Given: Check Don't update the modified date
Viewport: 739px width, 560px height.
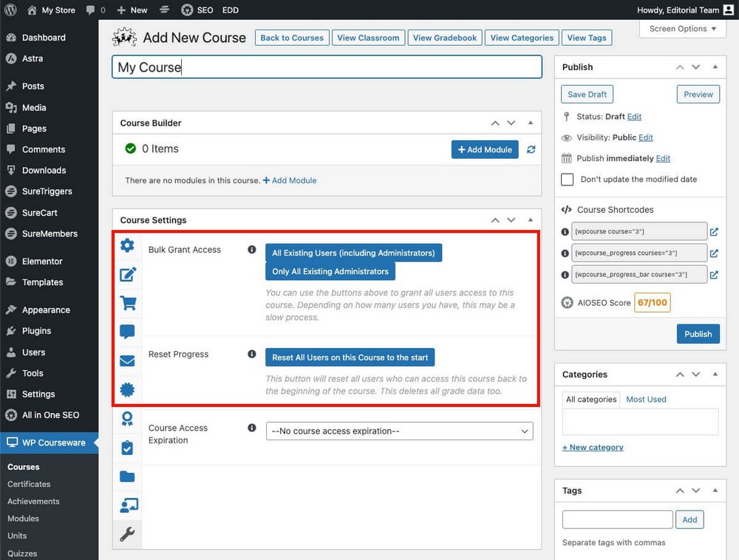Looking at the screenshot, I should (567, 180).
